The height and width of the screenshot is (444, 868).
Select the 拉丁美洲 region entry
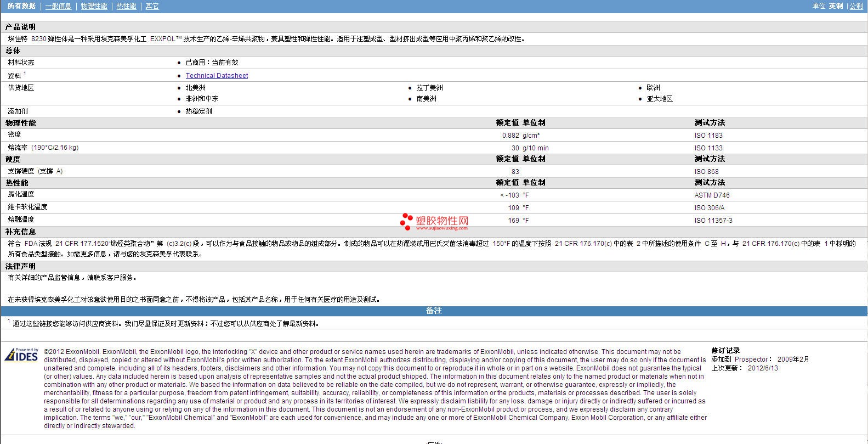click(x=429, y=88)
